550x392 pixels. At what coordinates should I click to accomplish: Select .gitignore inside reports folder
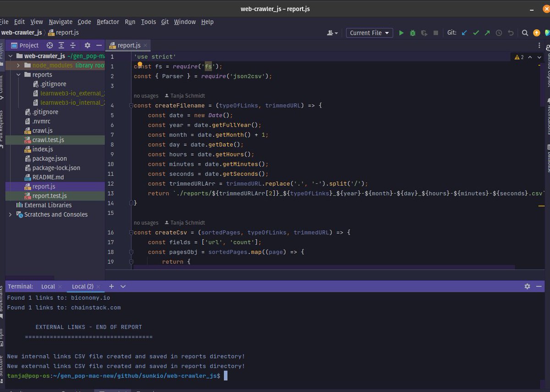click(x=49, y=84)
